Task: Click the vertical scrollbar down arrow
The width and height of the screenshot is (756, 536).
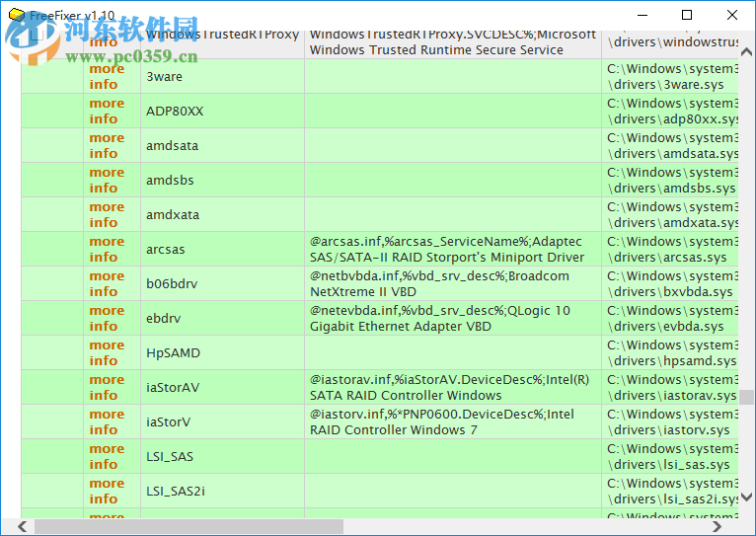Action: (x=746, y=497)
